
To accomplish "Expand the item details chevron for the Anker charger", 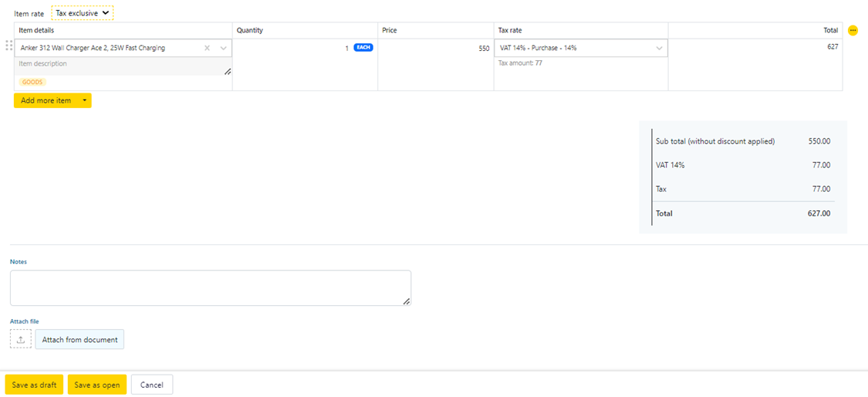I will pos(224,48).
